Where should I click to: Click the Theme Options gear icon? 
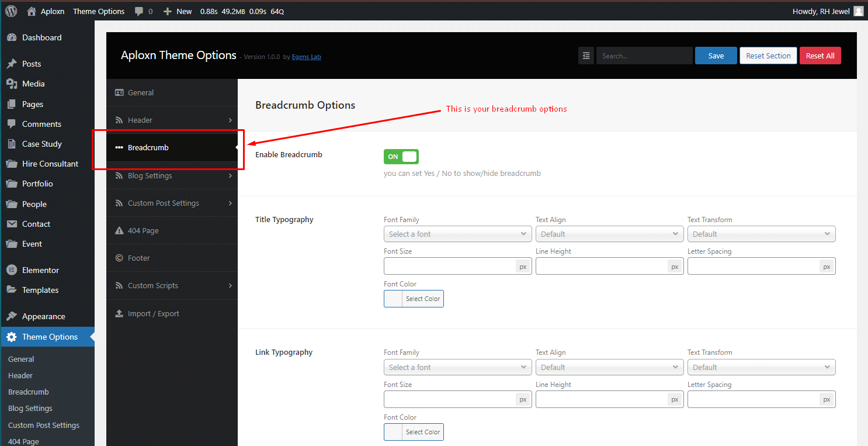pyautogui.click(x=12, y=337)
